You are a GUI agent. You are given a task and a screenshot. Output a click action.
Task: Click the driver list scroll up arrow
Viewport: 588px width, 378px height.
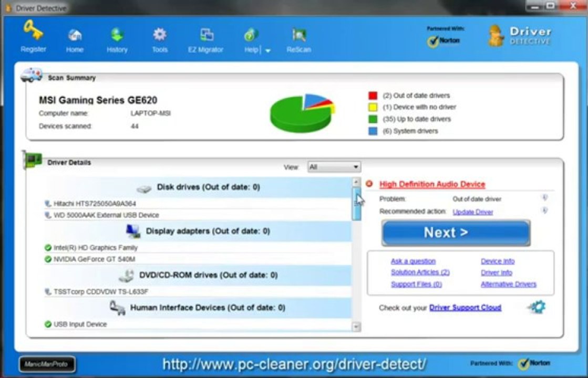click(356, 183)
